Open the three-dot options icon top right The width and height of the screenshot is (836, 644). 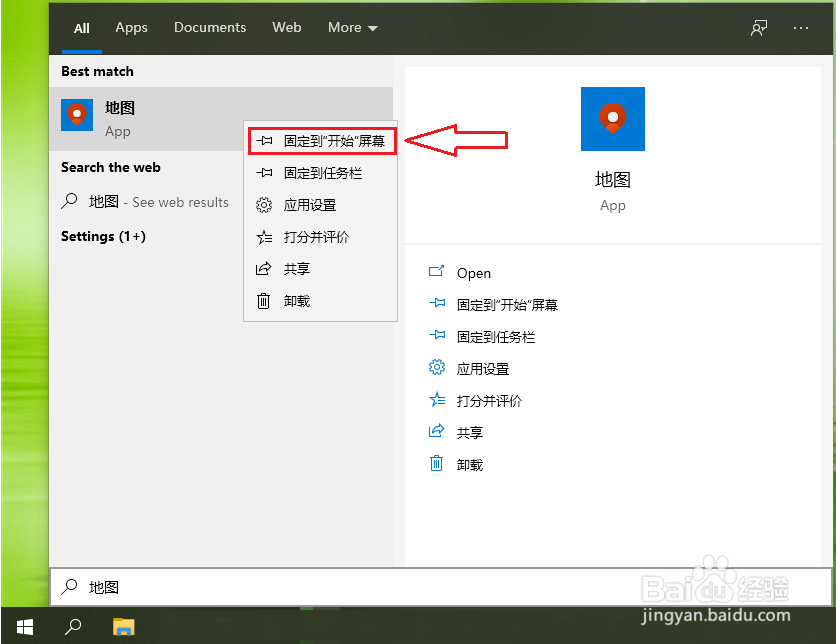801,28
